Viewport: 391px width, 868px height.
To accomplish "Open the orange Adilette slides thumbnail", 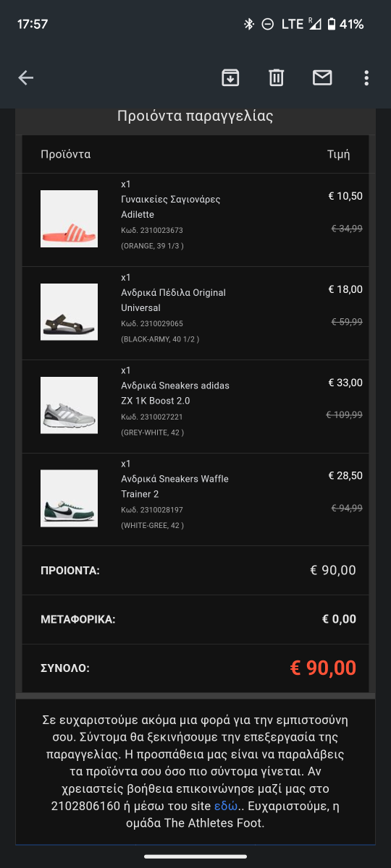I will point(69,218).
